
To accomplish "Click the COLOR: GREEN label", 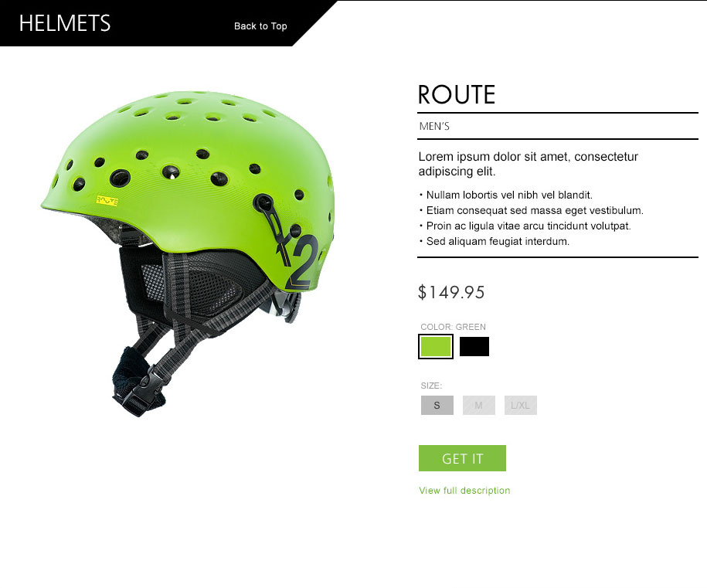I will click(453, 327).
